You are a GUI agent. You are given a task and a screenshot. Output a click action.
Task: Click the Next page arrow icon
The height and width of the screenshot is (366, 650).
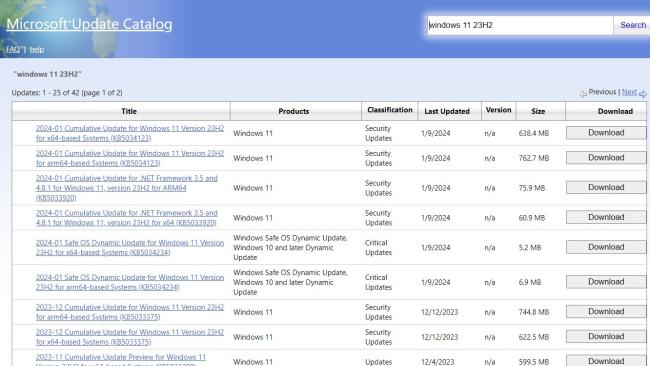643,94
